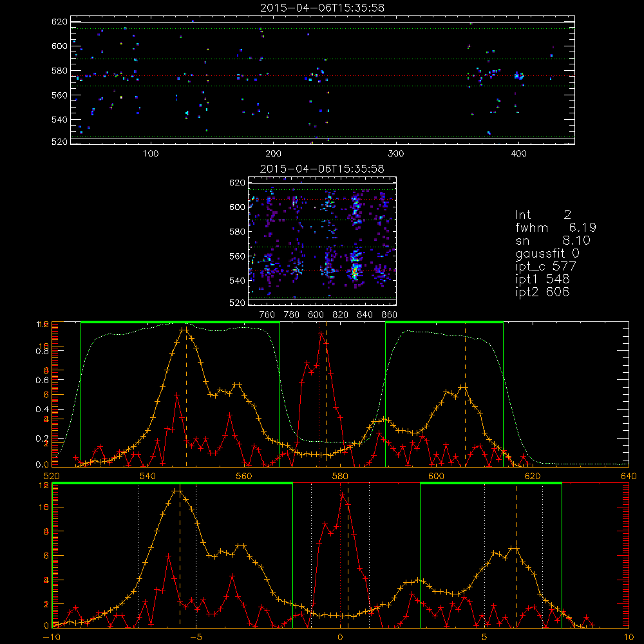Click the middle image's 2015-04-06T15:35:58 title
This screenshot has width=644, height=644.
click(323, 169)
